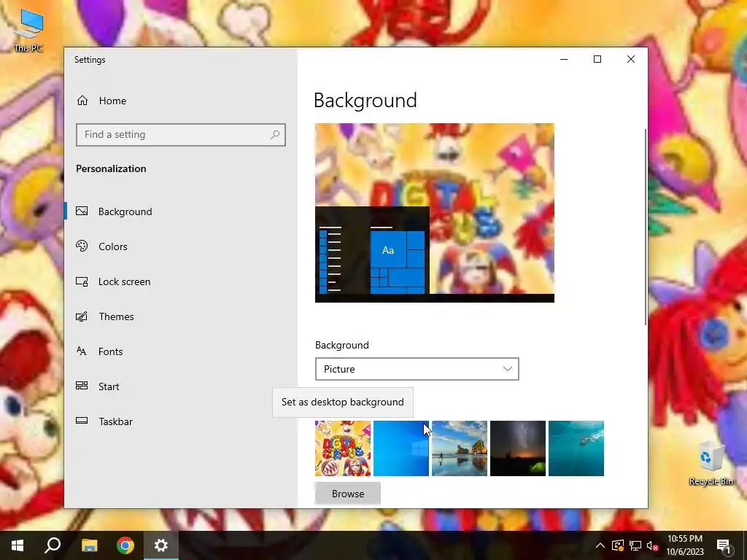Open Fonts settings

181,351
